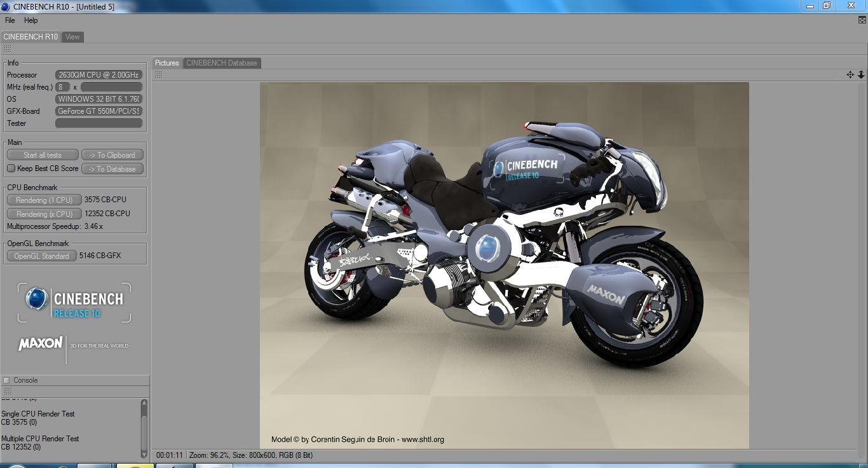
Task: Click the OpenGL Benchmark group title
Action: click(x=38, y=244)
